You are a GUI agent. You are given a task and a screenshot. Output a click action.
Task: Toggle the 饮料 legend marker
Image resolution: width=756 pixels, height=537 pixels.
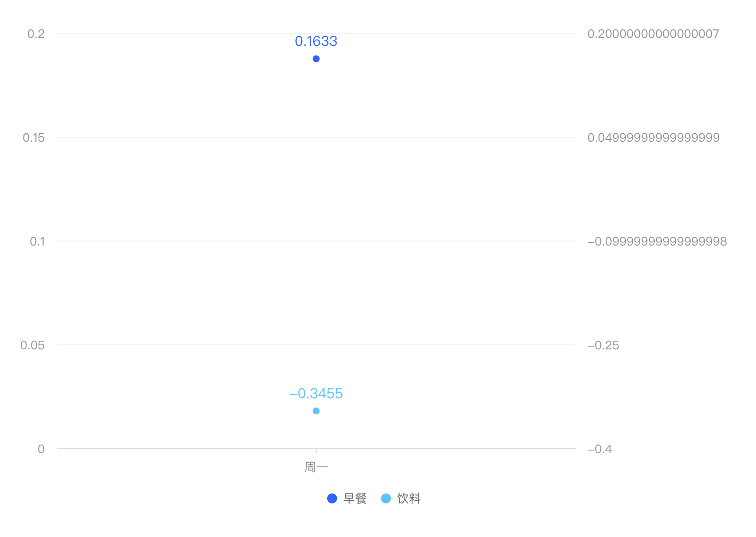tap(386, 499)
